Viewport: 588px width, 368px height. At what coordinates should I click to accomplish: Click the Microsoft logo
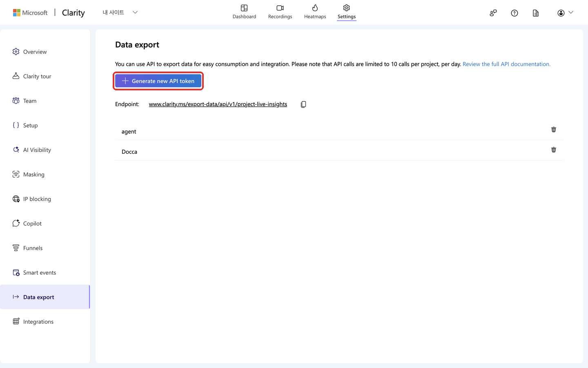pos(30,13)
